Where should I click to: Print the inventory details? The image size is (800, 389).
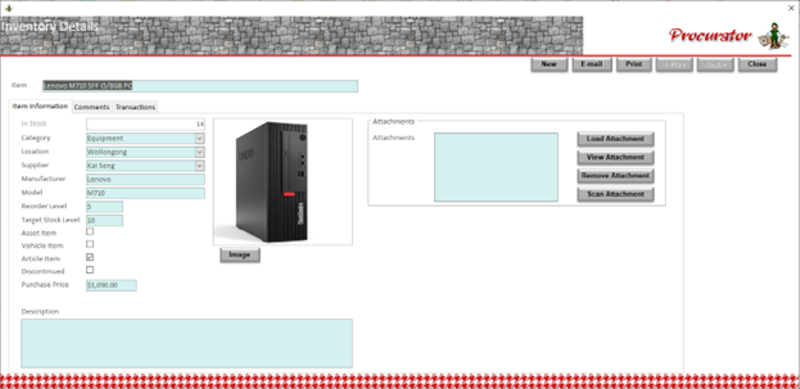634,64
